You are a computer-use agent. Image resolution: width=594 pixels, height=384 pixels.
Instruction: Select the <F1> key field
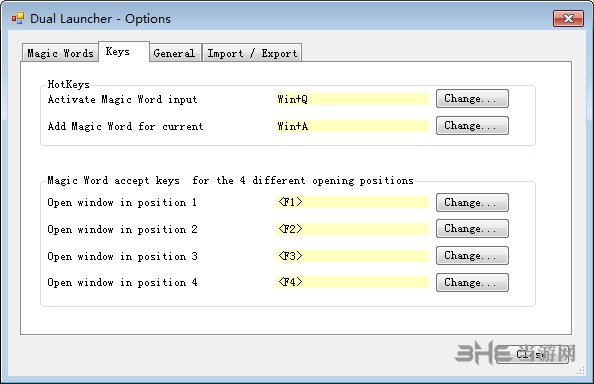click(352, 202)
